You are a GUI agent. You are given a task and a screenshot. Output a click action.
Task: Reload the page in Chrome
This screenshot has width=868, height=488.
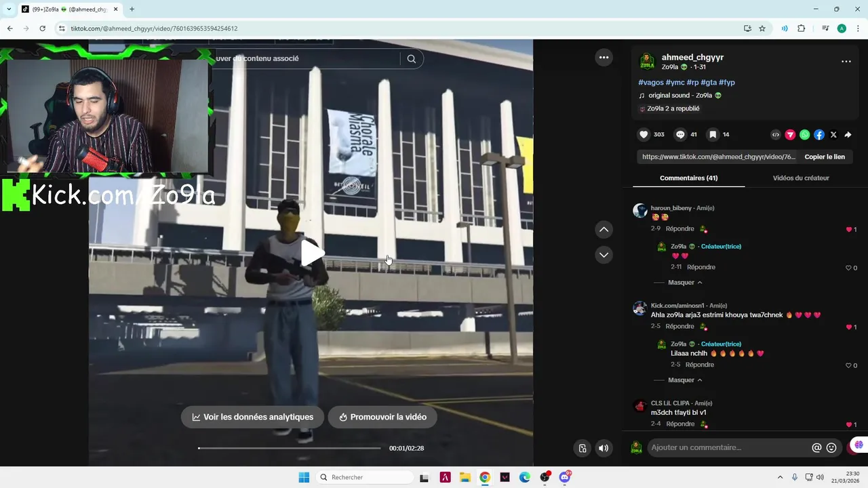tap(42, 28)
